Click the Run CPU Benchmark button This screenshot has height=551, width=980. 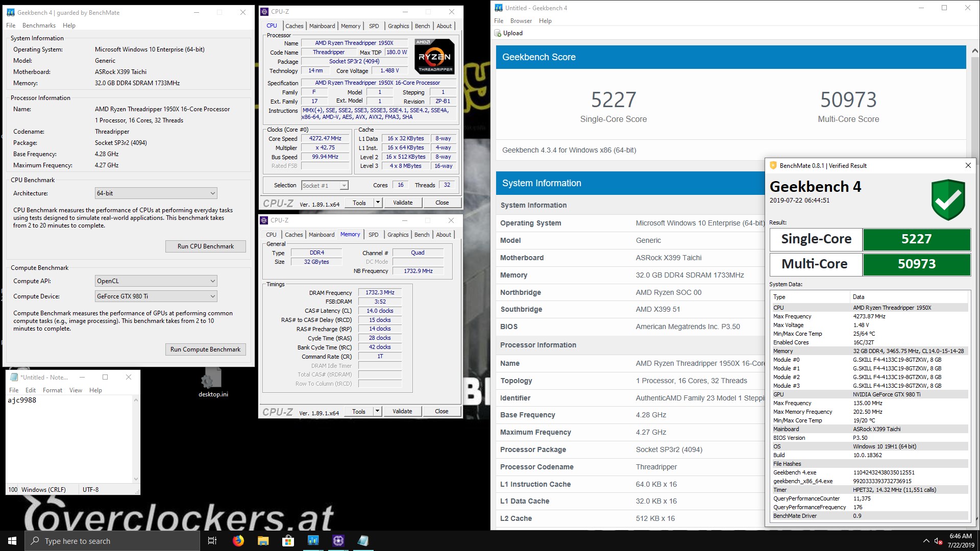[205, 246]
